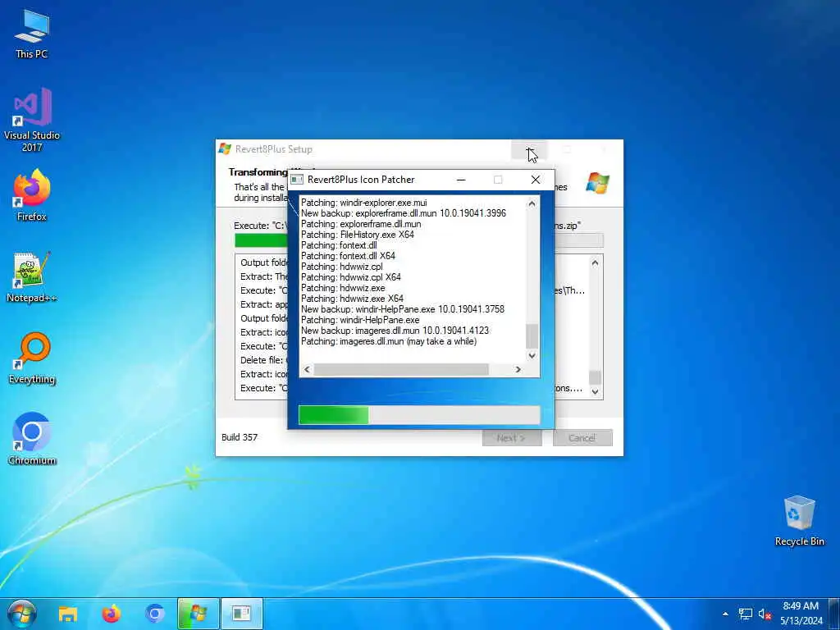Image resolution: width=840 pixels, height=630 pixels.
Task: Click the Next button in Setup
Action: (512, 438)
